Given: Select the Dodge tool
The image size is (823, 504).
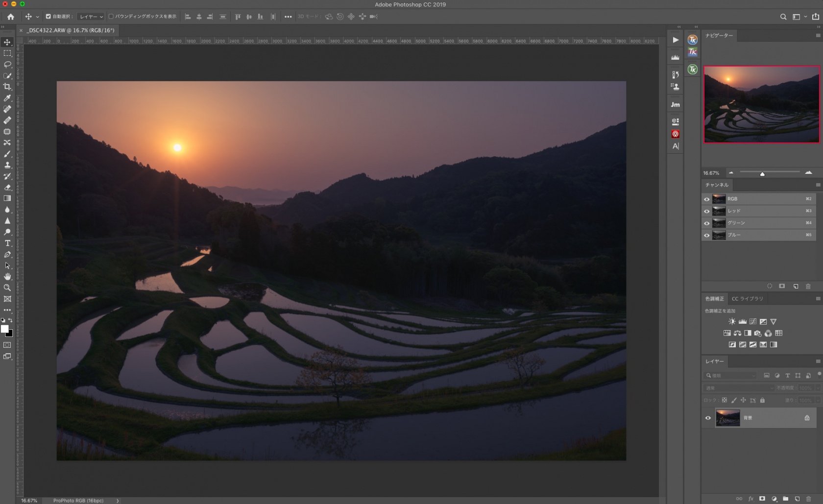Looking at the screenshot, I should pyautogui.click(x=7, y=232).
